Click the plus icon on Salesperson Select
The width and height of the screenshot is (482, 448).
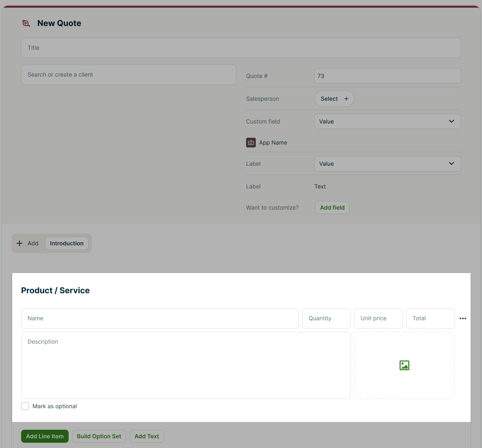point(346,99)
